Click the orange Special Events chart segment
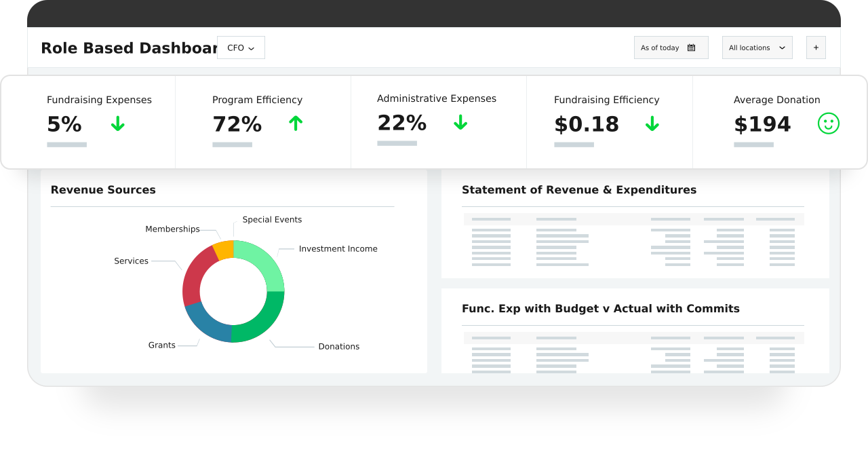 [x=224, y=250]
